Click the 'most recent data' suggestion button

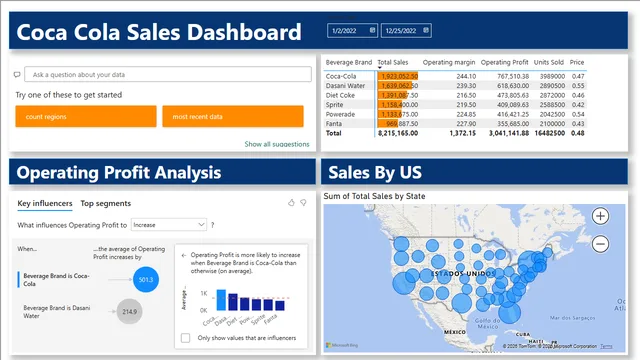click(233, 116)
